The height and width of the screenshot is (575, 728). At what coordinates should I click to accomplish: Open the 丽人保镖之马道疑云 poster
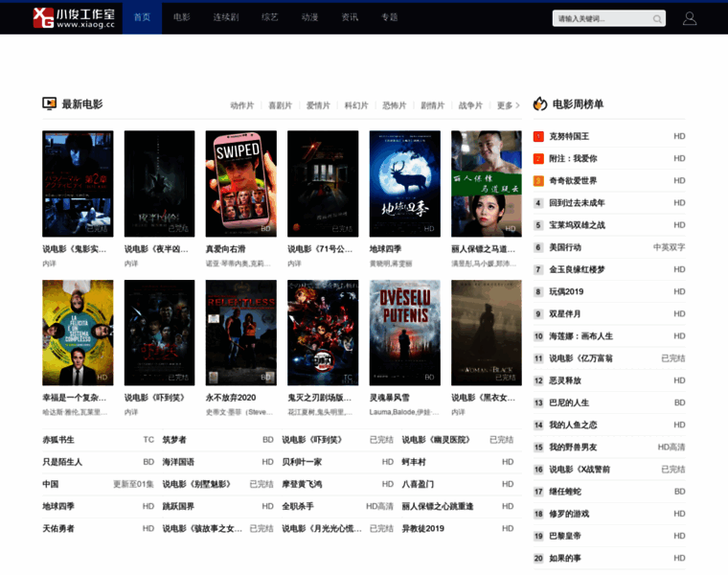coord(486,183)
